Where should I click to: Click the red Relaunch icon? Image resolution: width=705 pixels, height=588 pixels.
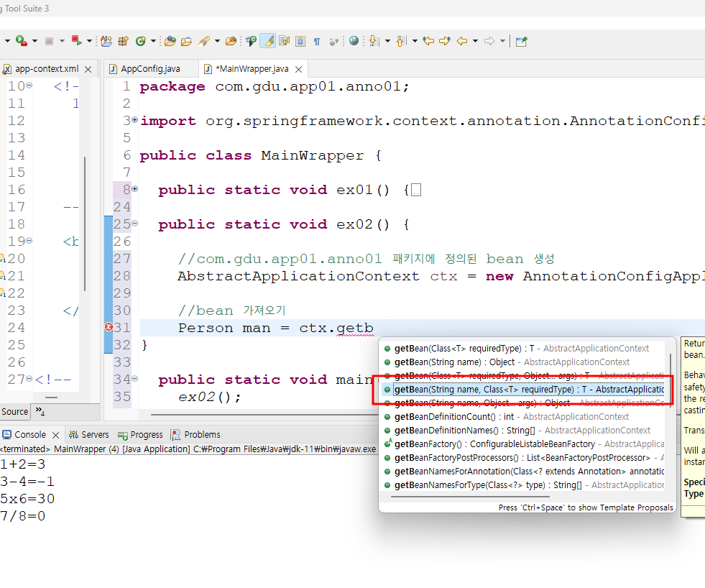[x=77, y=41]
